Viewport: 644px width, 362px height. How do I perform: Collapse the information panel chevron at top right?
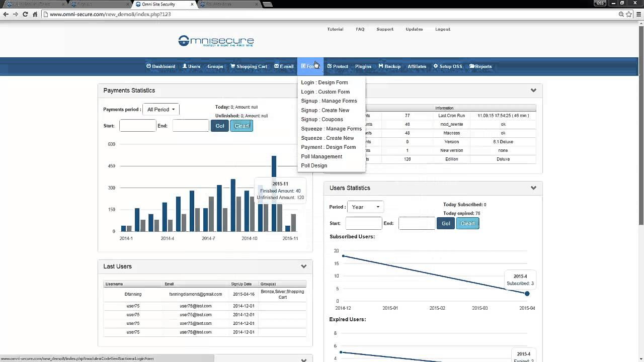[x=533, y=90]
